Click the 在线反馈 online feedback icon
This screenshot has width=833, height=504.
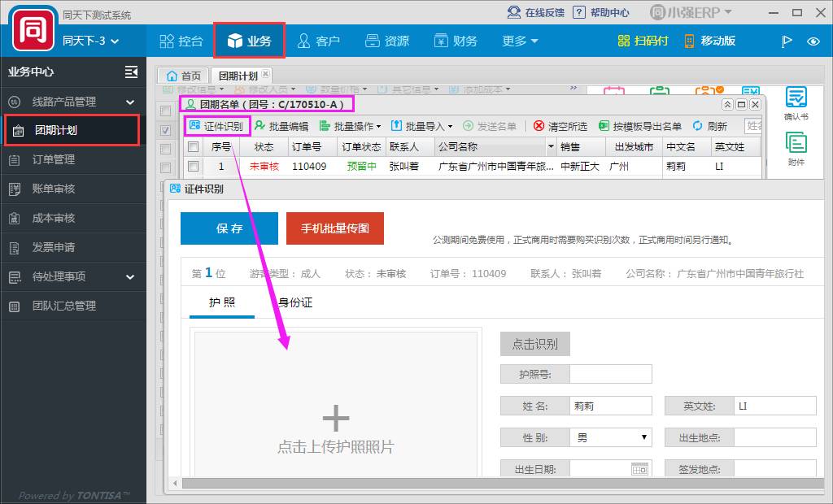(x=514, y=12)
